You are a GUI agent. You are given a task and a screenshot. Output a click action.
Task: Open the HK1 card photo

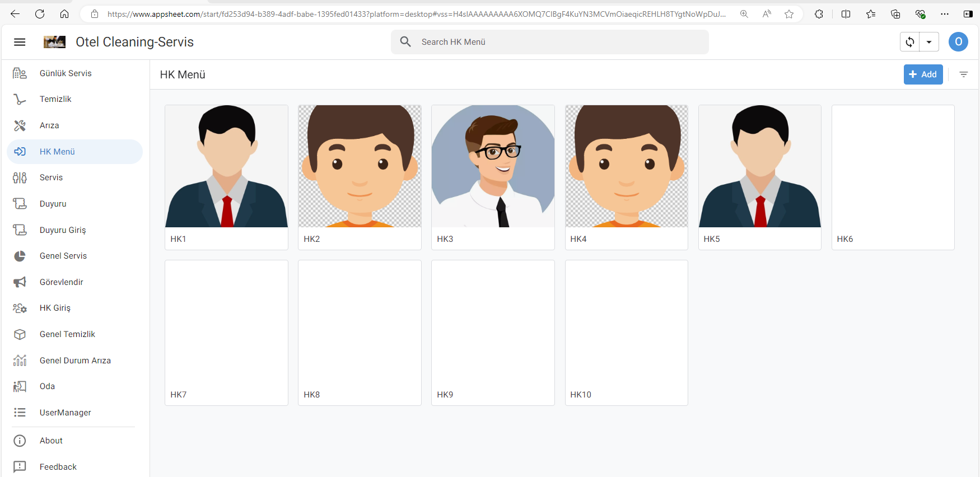click(227, 166)
